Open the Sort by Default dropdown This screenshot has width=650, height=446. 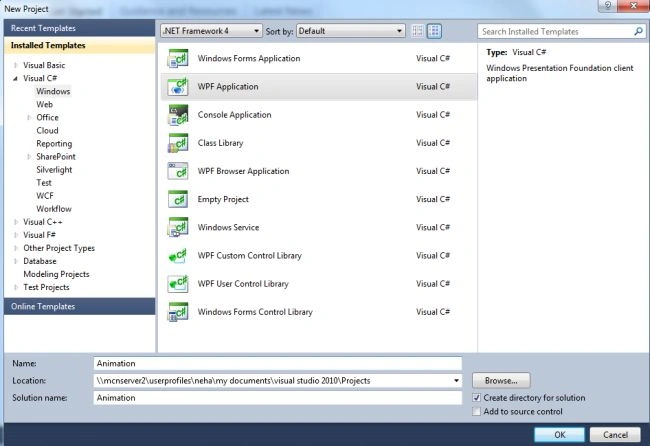click(351, 31)
